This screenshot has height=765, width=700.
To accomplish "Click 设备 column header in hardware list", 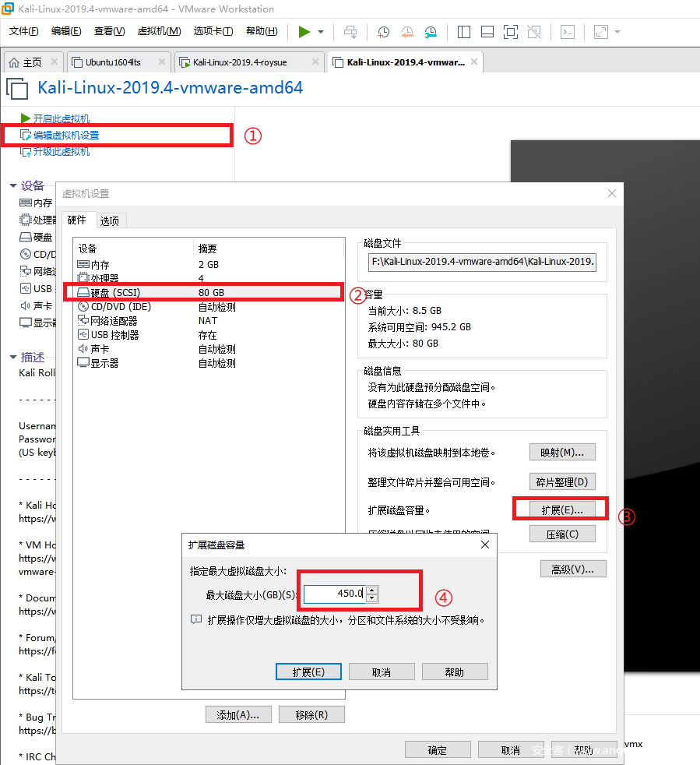I will point(134,249).
